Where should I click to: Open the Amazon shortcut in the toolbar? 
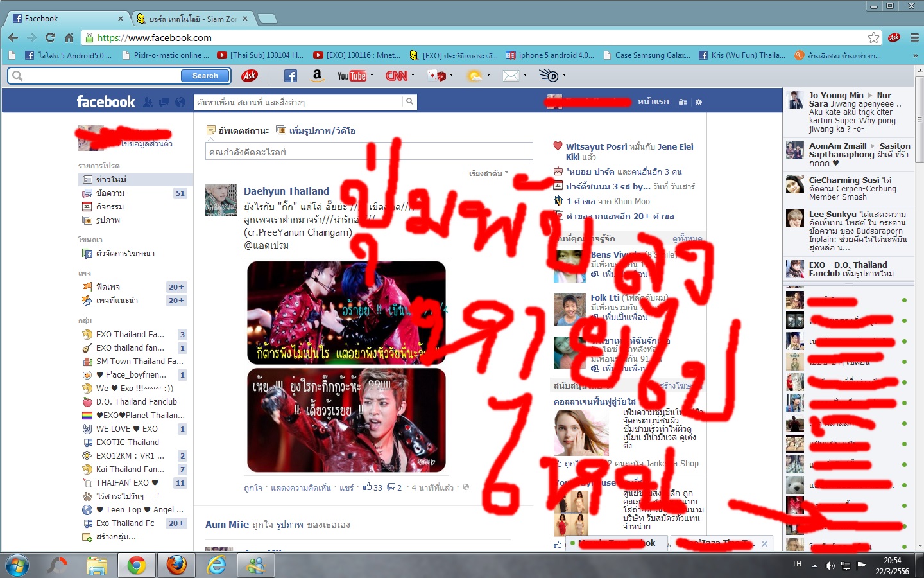pyautogui.click(x=317, y=76)
